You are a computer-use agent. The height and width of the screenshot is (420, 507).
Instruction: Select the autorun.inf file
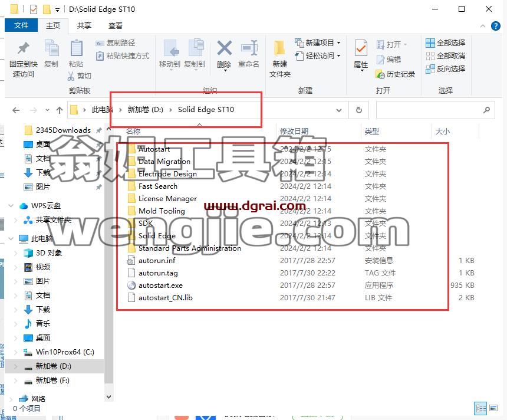pyautogui.click(x=157, y=261)
